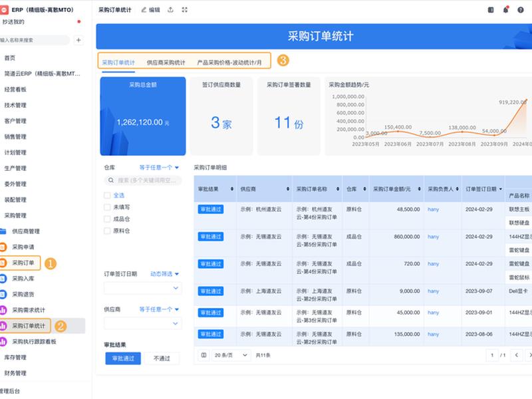Click the search magnifier in warehouse filter

click(110, 180)
